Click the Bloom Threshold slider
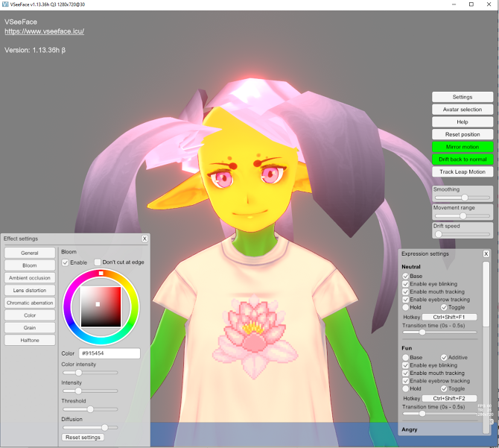Viewport: 499px width, 448px height. (x=89, y=409)
